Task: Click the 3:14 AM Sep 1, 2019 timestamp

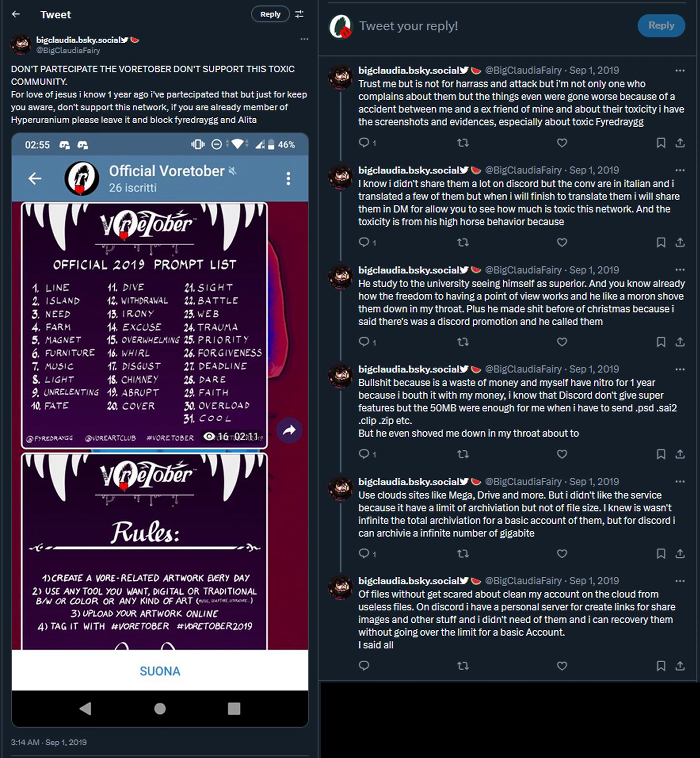Action: (49, 742)
